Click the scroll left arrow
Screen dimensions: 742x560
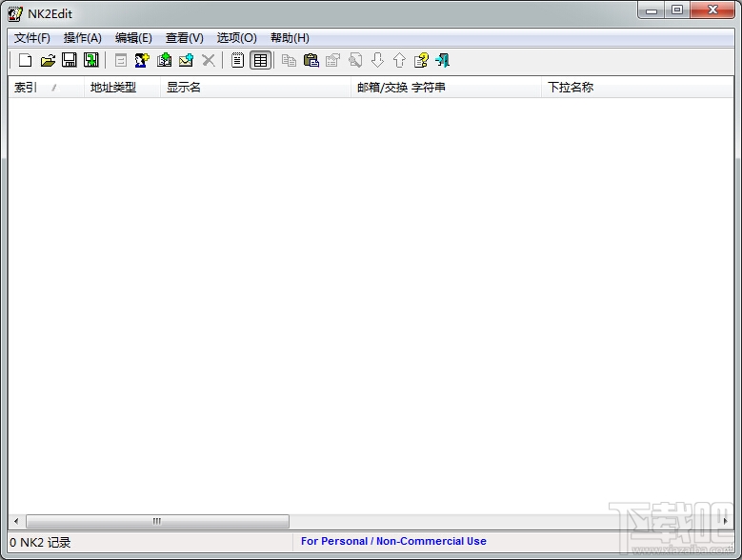pos(16,521)
